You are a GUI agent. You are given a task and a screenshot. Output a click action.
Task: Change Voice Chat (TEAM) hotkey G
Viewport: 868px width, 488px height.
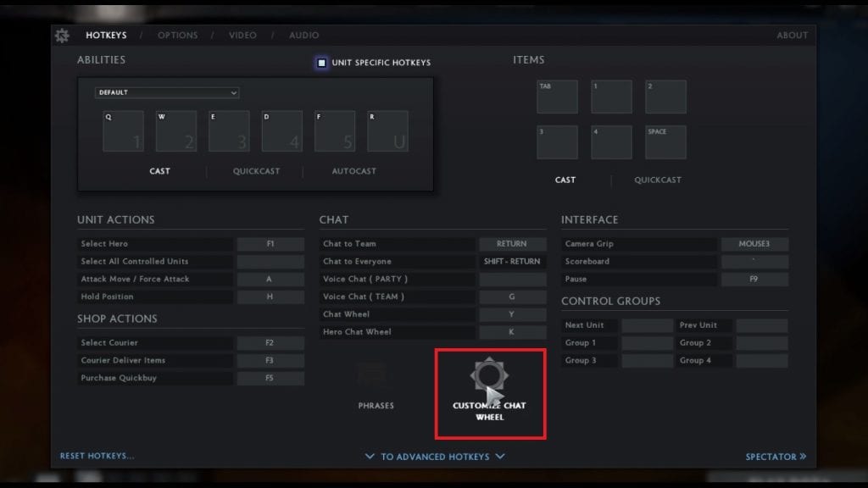[513, 297]
